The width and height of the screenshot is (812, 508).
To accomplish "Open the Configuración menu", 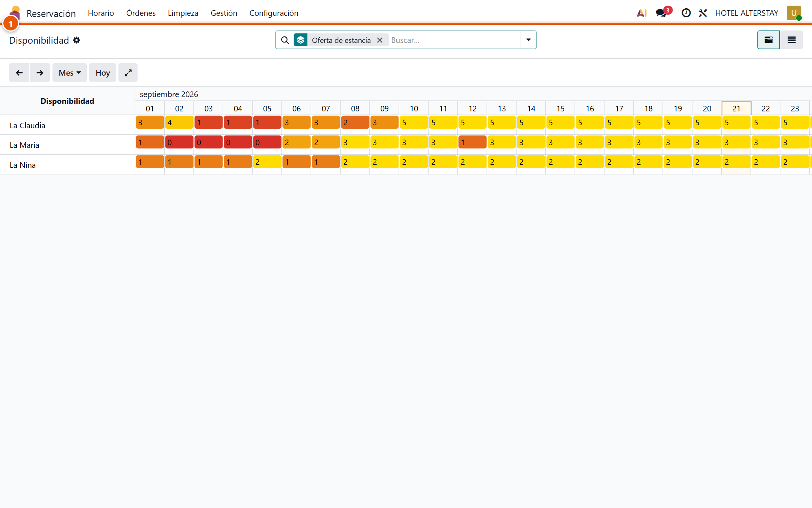I will (x=274, y=13).
